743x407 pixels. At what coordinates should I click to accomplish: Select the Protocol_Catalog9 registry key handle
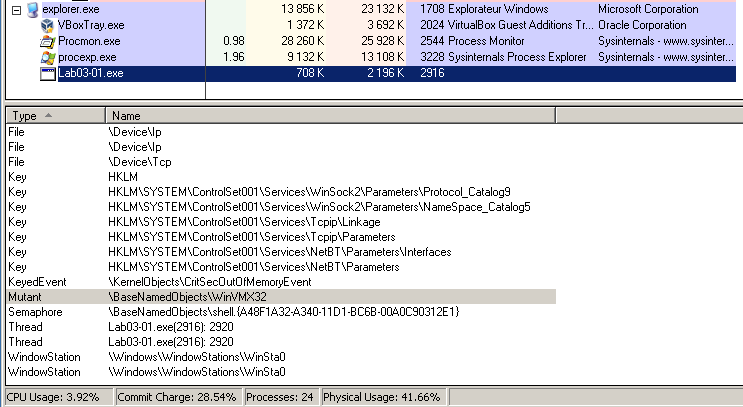click(x=309, y=191)
